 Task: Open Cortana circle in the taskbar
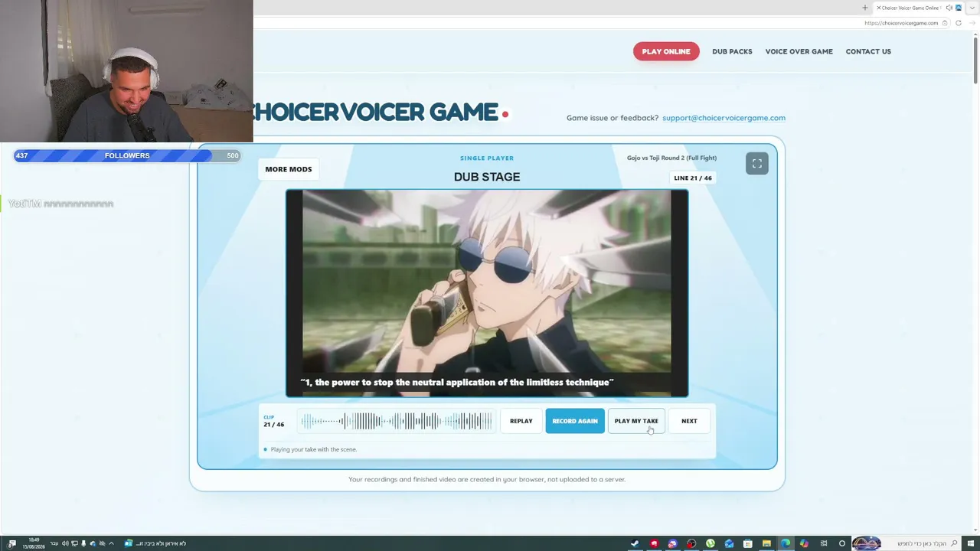click(x=842, y=543)
